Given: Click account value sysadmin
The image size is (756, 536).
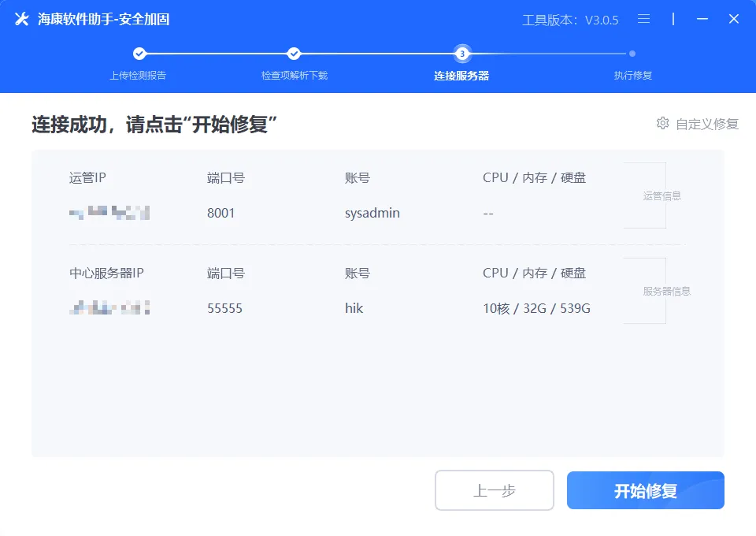Looking at the screenshot, I should 372,214.
